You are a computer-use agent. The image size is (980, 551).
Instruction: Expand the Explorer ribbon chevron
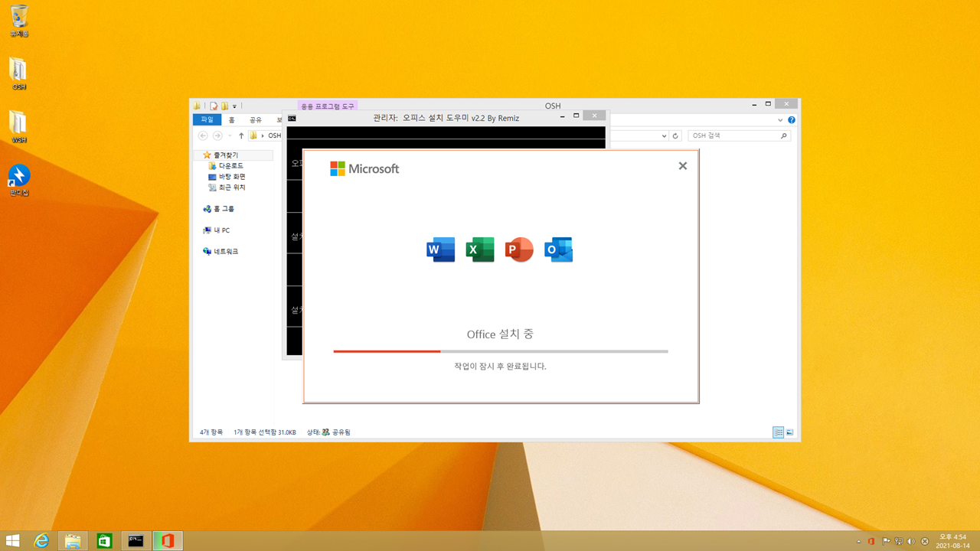[x=780, y=120]
